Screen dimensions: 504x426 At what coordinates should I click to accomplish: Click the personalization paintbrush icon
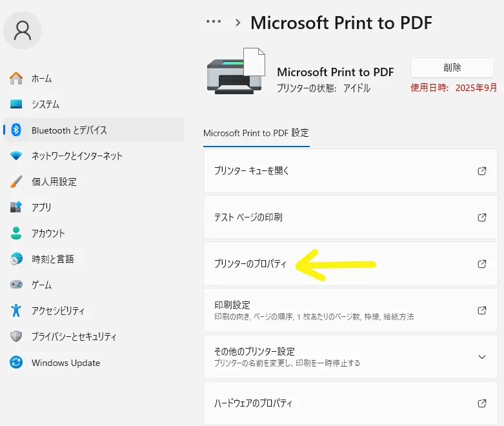point(17,182)
